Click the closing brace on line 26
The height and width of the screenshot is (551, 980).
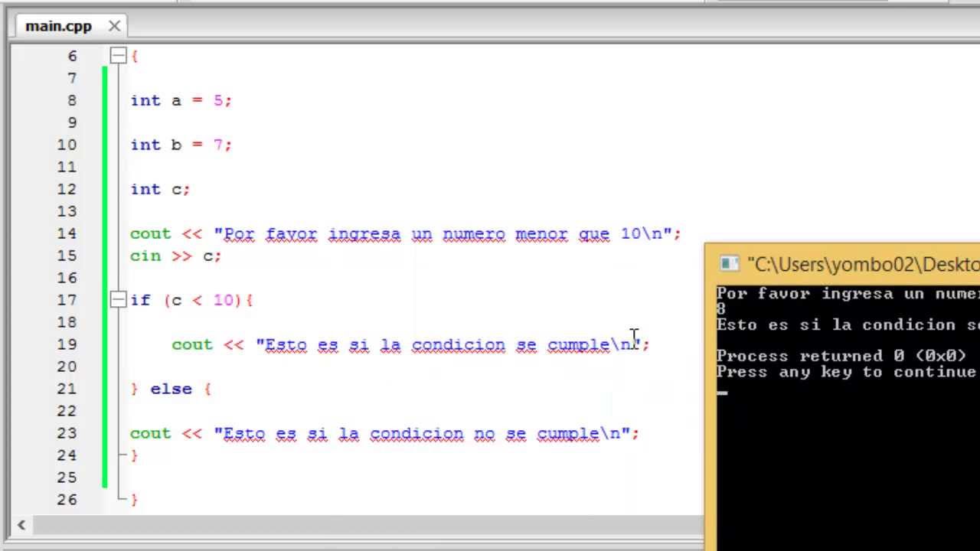(134, 500)
